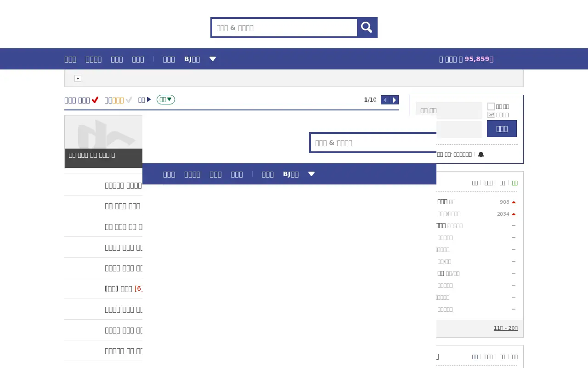Open the small dropdown arrow in the gray bar
Image resolution: width=588 pixels, height=368 pixels.
(78, 79)
